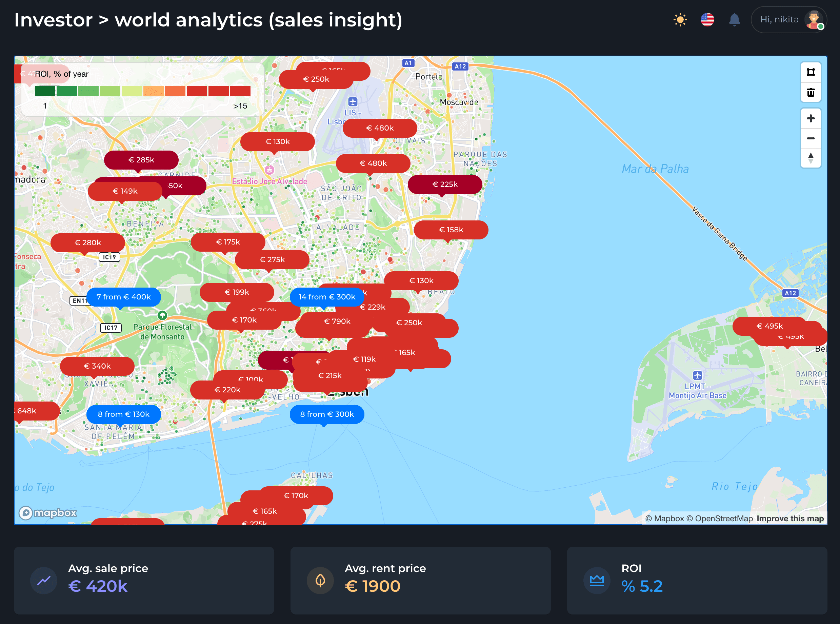Click the orange ROI legend swatch
Image resolution: width=840 pixels, height=624 pixels.
click(x=153, y=91)
